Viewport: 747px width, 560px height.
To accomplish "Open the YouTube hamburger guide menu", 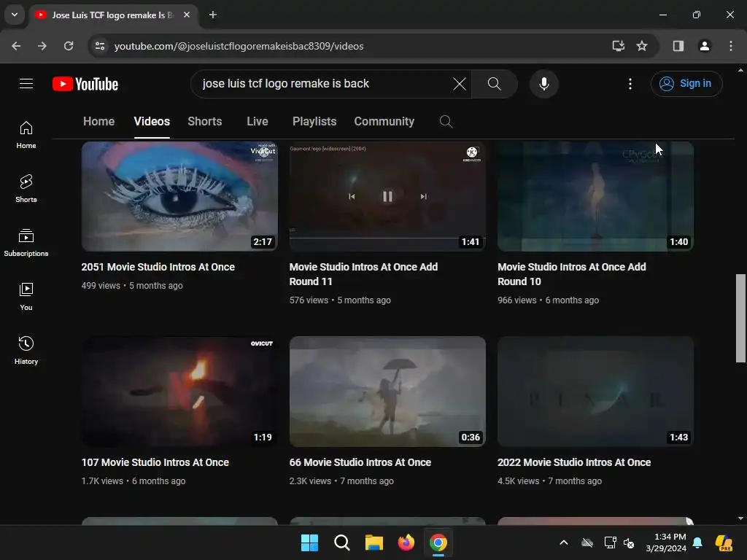I will tap(26, 84).
